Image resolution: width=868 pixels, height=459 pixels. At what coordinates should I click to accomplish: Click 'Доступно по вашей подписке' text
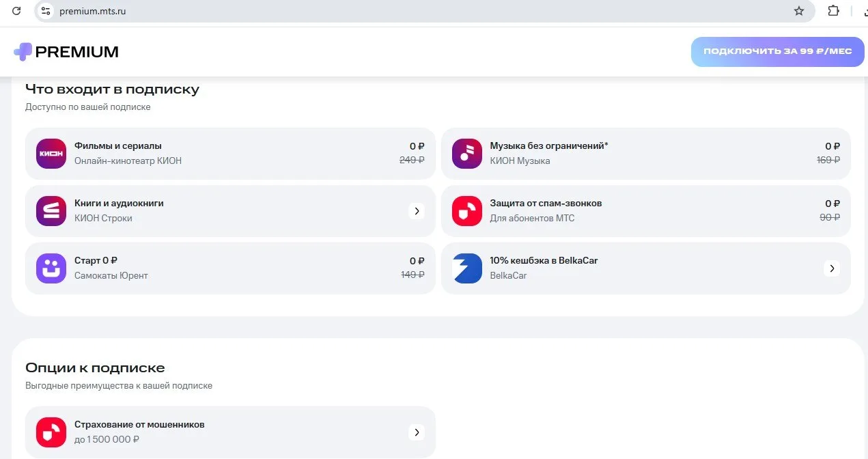coord(88,107)
